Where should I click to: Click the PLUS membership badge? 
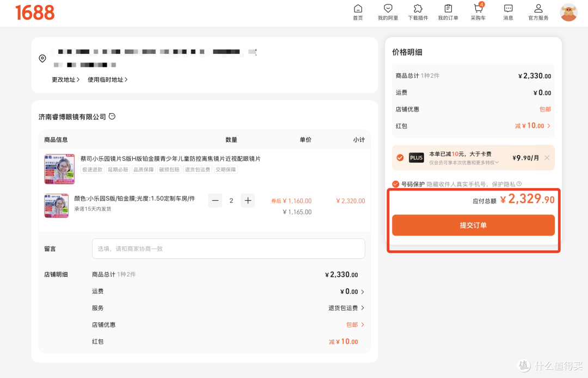tap(416, 158)
